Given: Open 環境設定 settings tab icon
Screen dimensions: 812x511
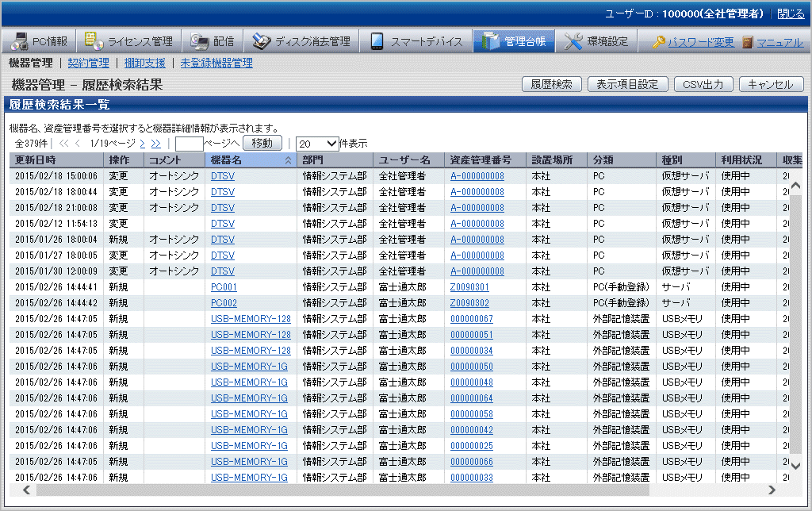Looking at the screenshot, I should point(573,41).
